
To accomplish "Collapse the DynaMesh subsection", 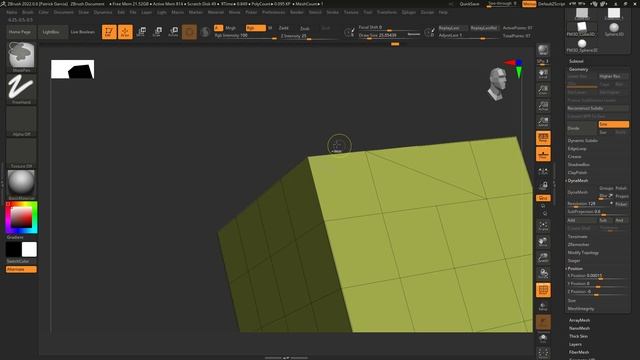I will click(578, 180).
